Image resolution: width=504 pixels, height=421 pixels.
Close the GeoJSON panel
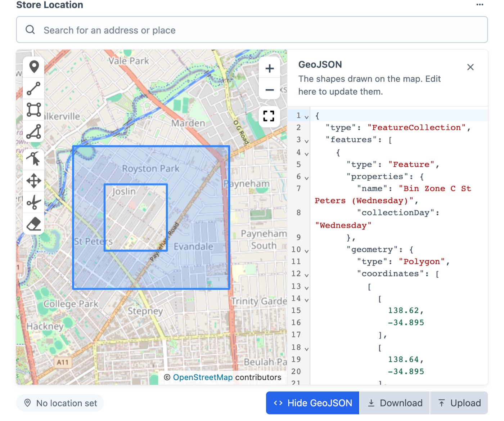point(470,67)
